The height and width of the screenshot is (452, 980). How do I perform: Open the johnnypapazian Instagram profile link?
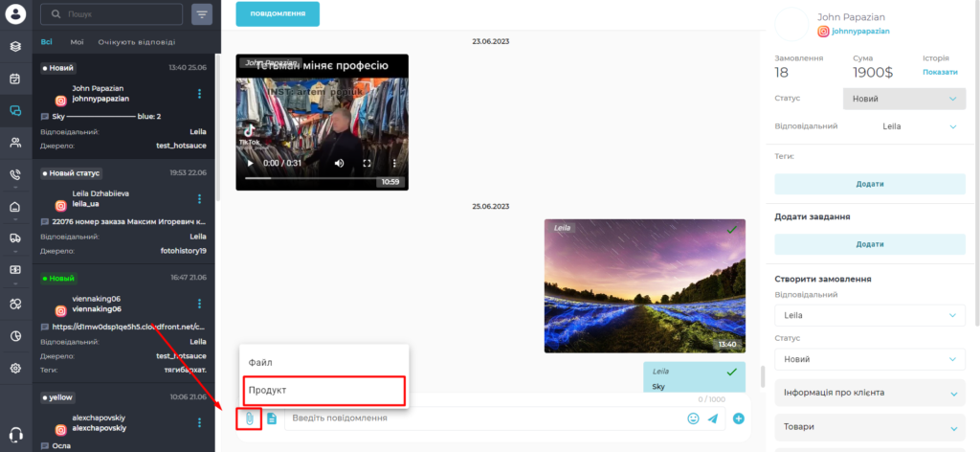coord(860,32)
